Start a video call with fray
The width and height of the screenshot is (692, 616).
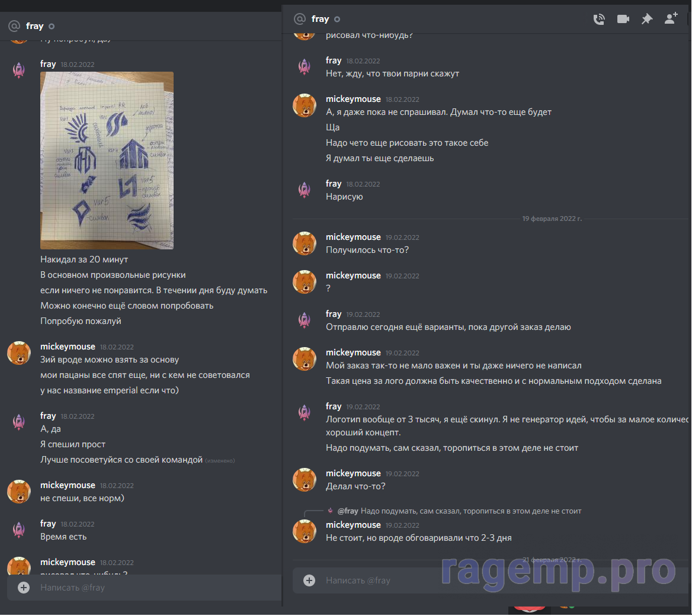pyautogui.click(x=623, y=19)
